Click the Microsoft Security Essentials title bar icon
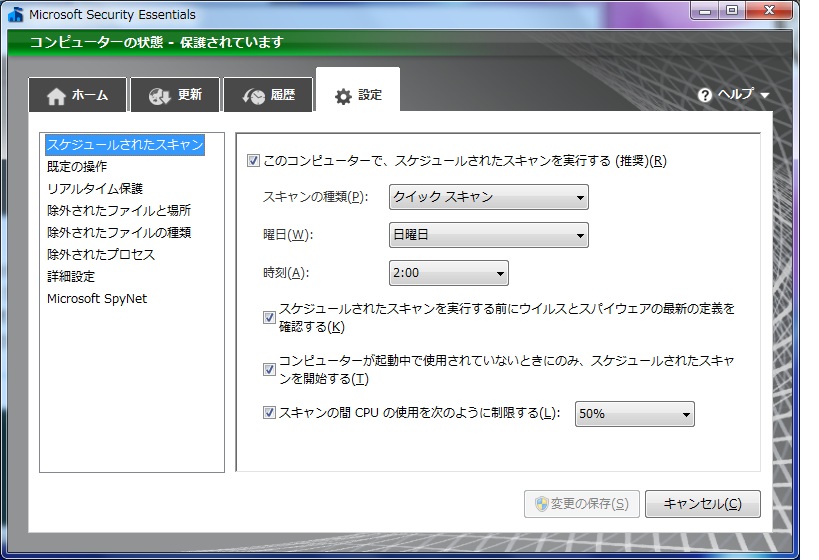The height and width of the screenshot is (560, 819). tap(16, 14)
